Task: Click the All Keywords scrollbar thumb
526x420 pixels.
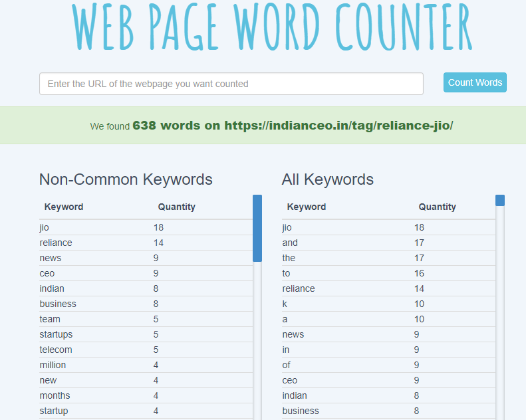Action: point(500,201)
